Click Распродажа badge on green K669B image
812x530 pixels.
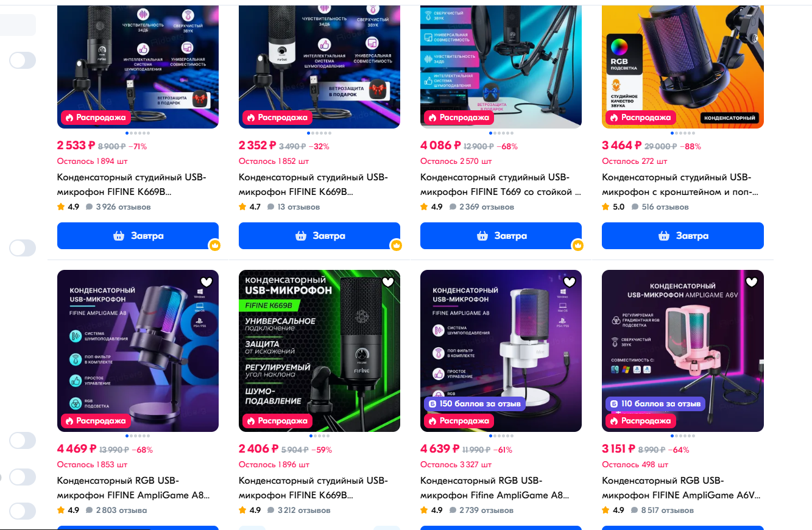(x=277, y=421)
